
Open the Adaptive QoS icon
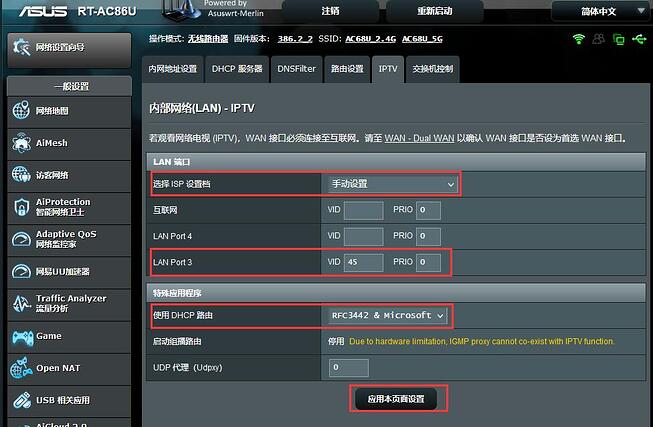[20, 239]
